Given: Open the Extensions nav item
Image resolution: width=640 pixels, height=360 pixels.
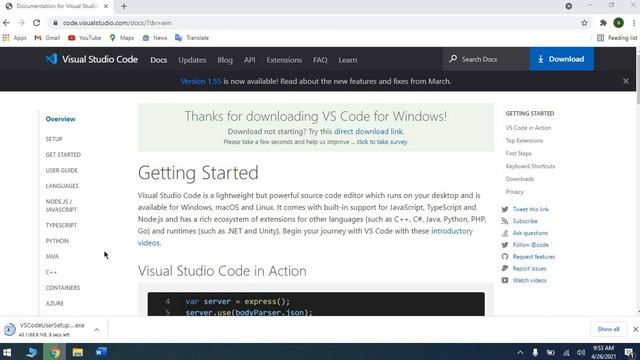Looking at the screenshot, I should pos(284,60).
